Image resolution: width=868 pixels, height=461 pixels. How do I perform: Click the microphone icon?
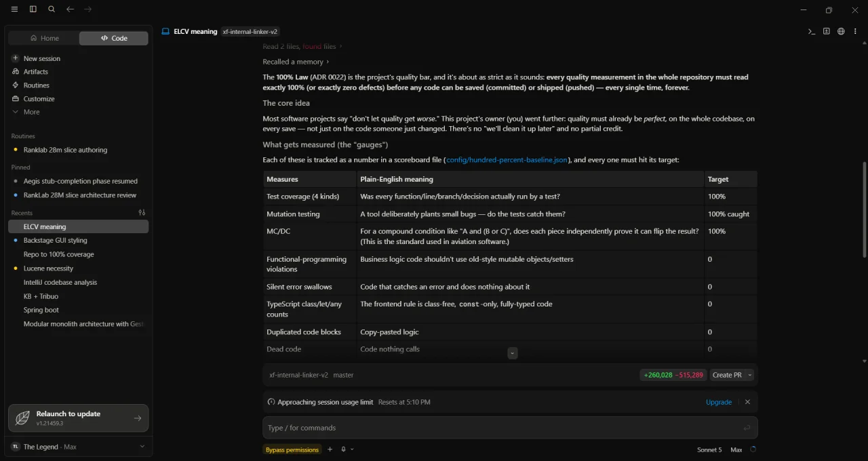tap(344, 449)
